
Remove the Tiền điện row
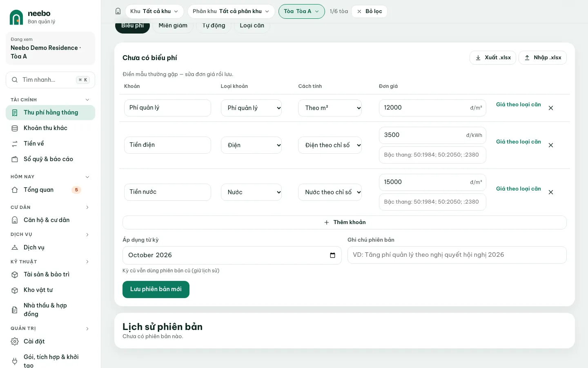pyautogui.click(x=551, y=145)
